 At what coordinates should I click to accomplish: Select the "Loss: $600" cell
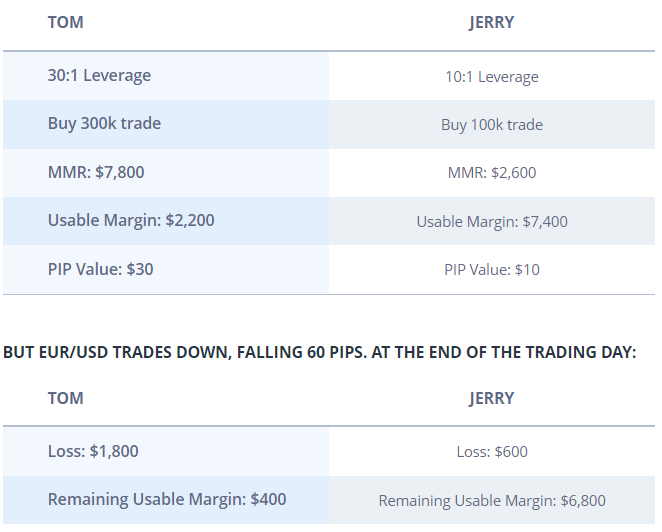[491, 452]
